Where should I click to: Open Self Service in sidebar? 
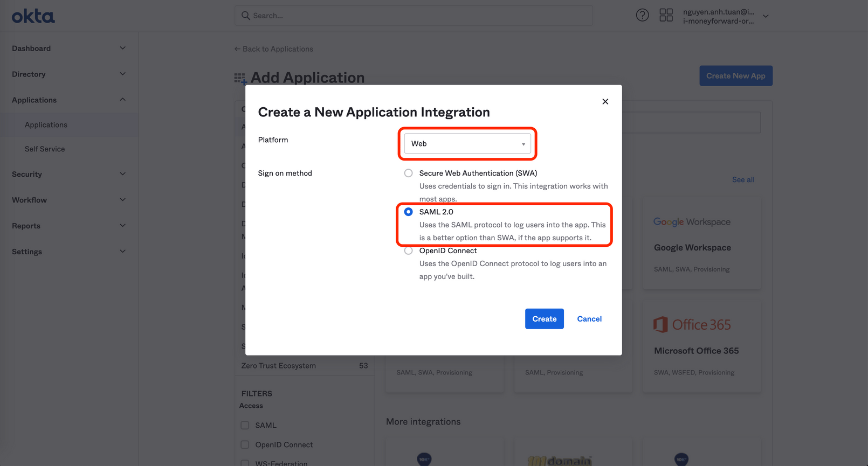45,149
